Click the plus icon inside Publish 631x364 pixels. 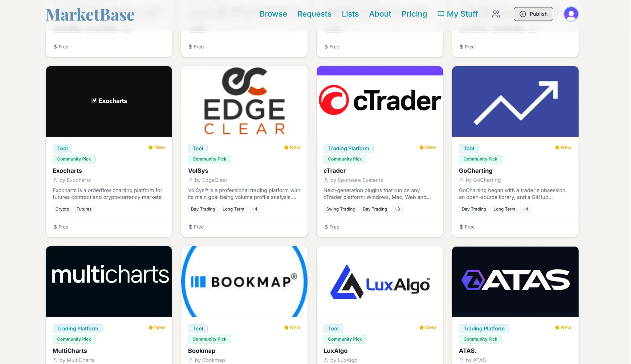[523, 14]
